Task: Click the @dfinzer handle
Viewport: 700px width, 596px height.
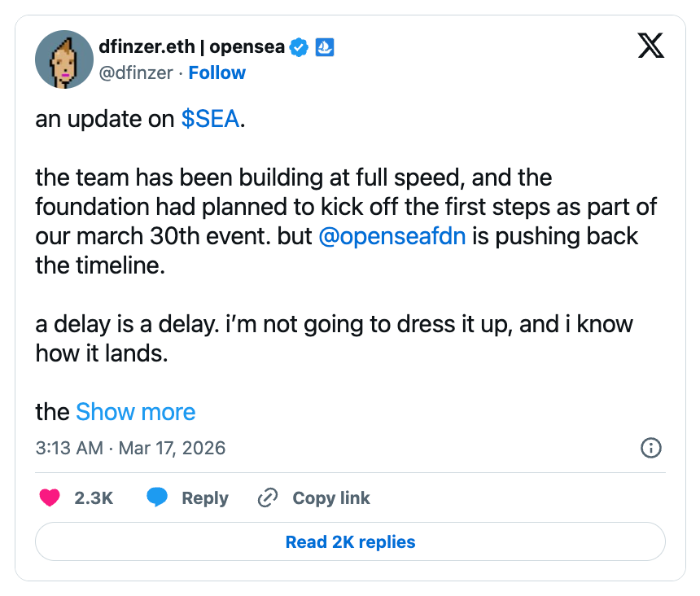Action: (x=137, y=72)
